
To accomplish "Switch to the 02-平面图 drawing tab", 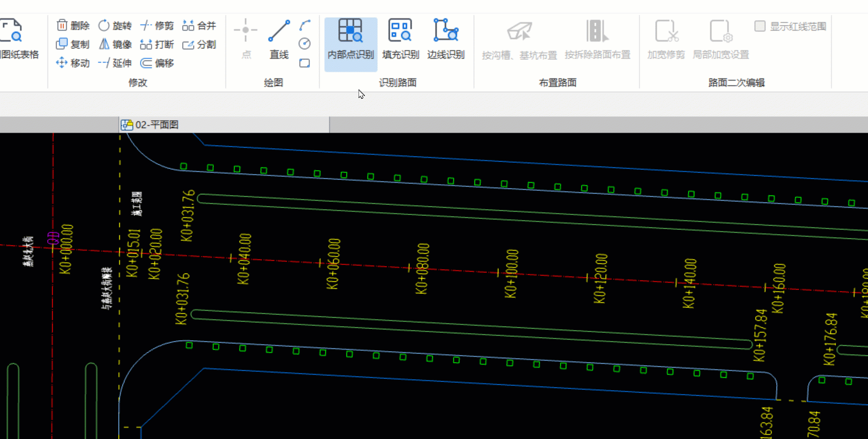I will pyautogui.click(x=224, y=124).
